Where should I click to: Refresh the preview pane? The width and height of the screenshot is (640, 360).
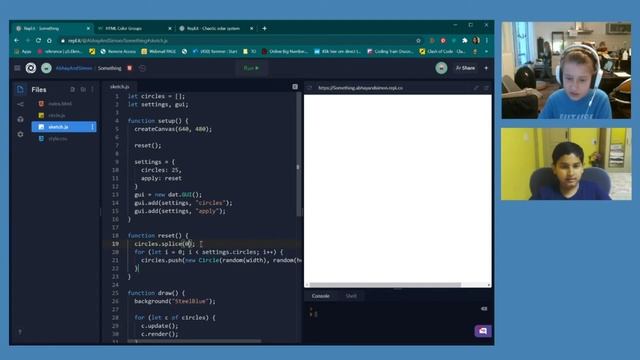pyautogui.click(x=309, y=88)
